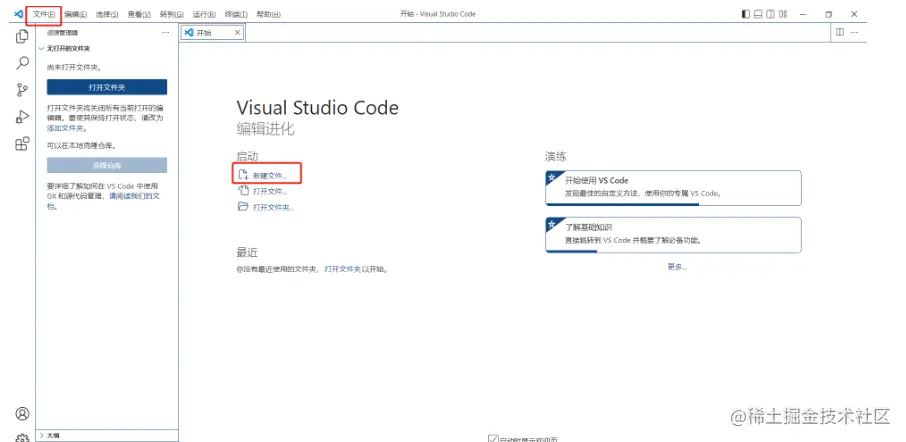
Task: Click the 克隆仓库 button
Action: tap(107, 165)
